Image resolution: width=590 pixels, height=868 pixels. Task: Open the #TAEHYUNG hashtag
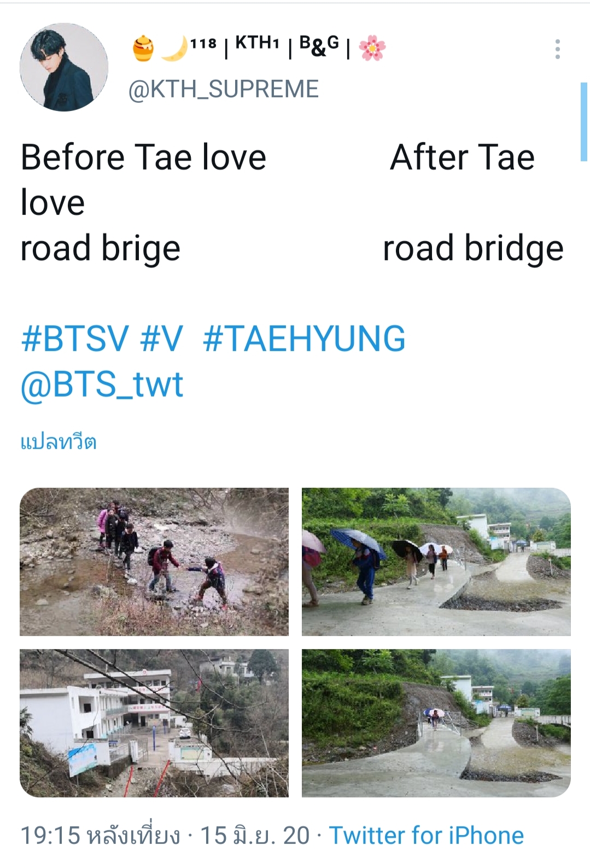point(304,339)
